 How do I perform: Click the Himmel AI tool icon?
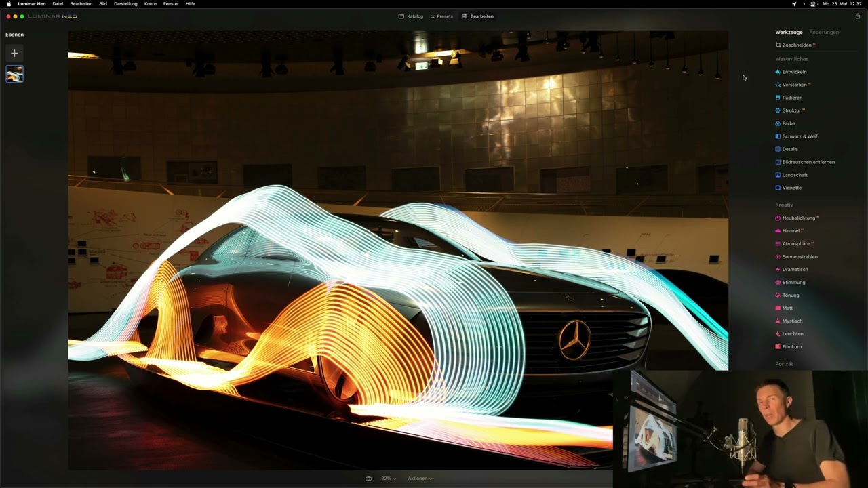click(778, 231)
